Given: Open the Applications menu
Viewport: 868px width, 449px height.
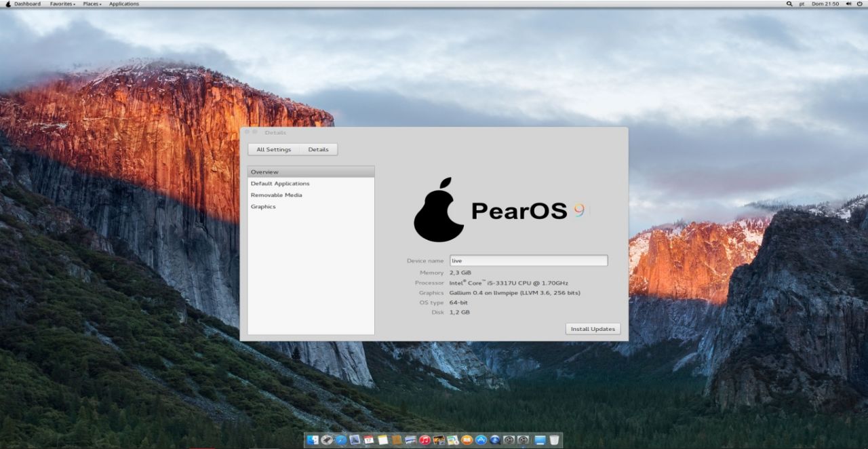Looking at the screenshot, I should click(x=124, y=3).
